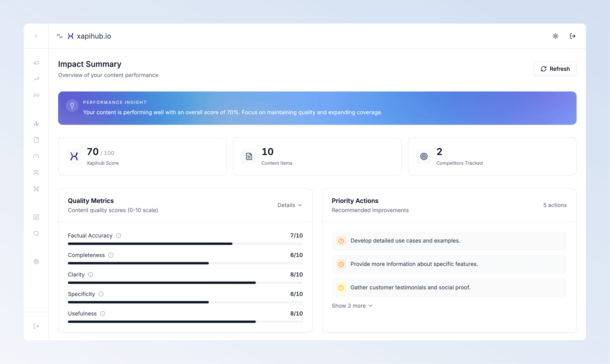The image size is (610, 364).
Task: Expand Show 2 more actions
Action: click(352, 306)
